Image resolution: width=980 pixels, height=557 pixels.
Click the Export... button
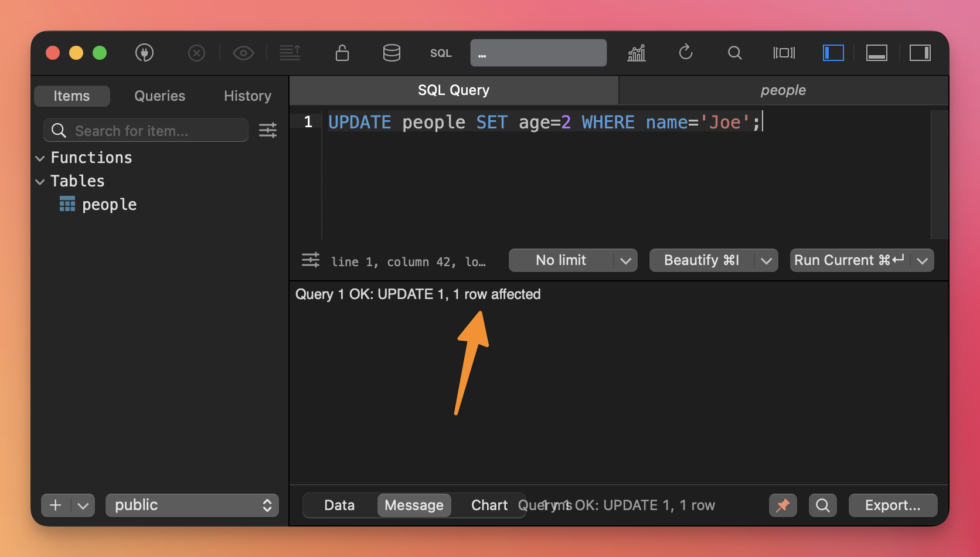click(x=893, y=505)
